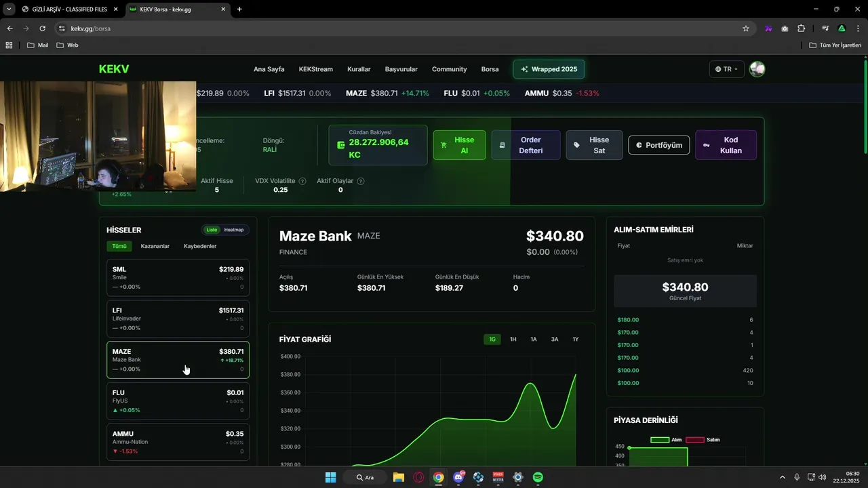Open the Başvurular menu item
Screen dimensions: 868x488
click(401, 69)
